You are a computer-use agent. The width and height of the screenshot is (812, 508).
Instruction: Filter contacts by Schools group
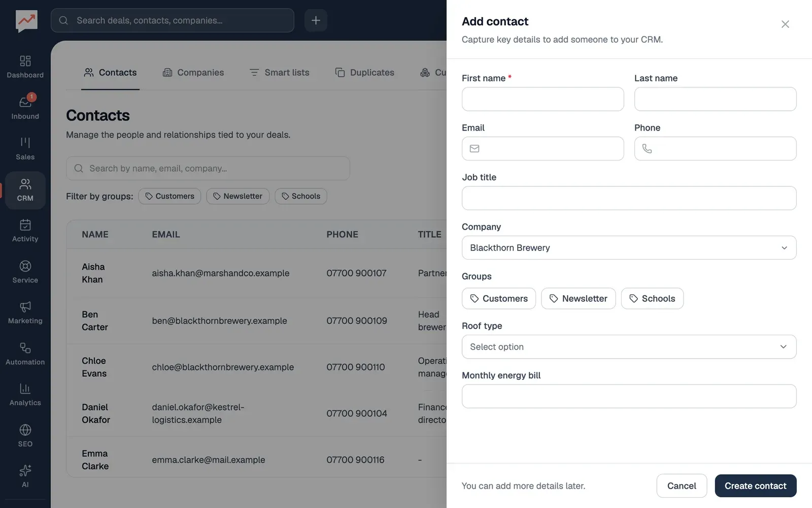click(x=301, y=196)
